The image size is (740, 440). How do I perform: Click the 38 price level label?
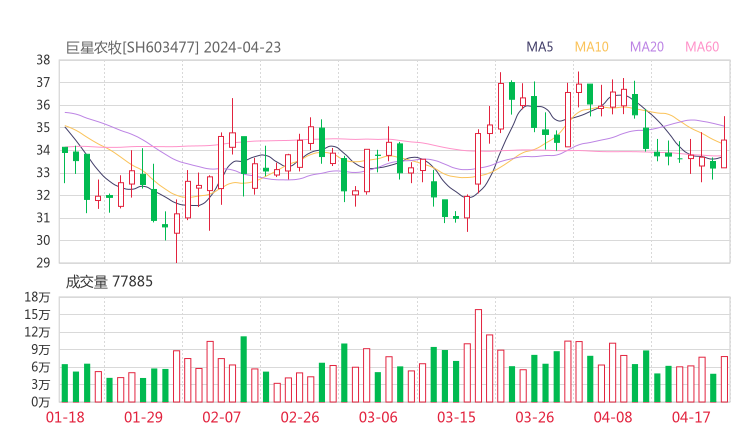pos(43,60)
